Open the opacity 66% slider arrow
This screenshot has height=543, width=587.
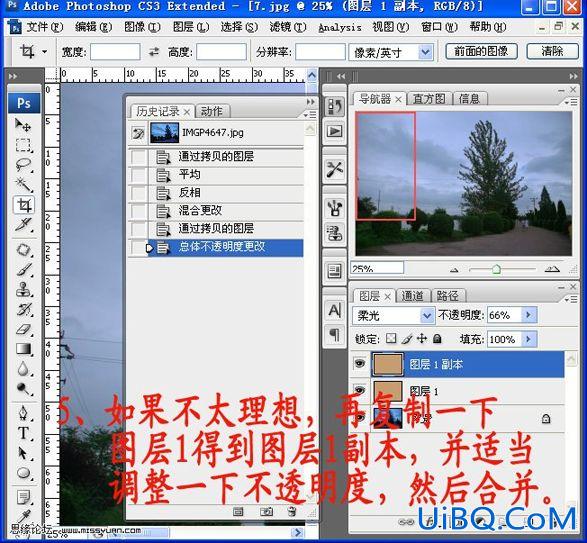tap(529, 315)
